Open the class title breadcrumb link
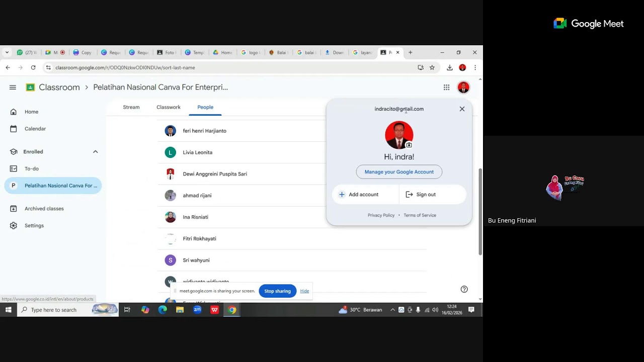Viewport: 644px width, 362px height. pyautogui.click(x=160, y=87)
